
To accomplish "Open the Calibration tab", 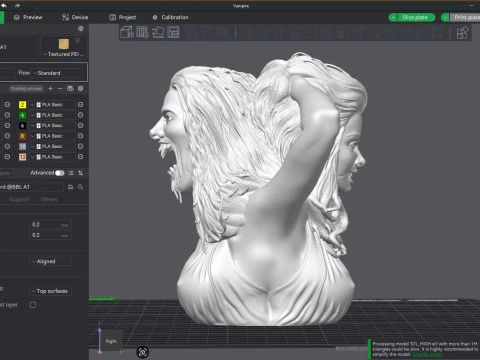I will tap(170, 17).
